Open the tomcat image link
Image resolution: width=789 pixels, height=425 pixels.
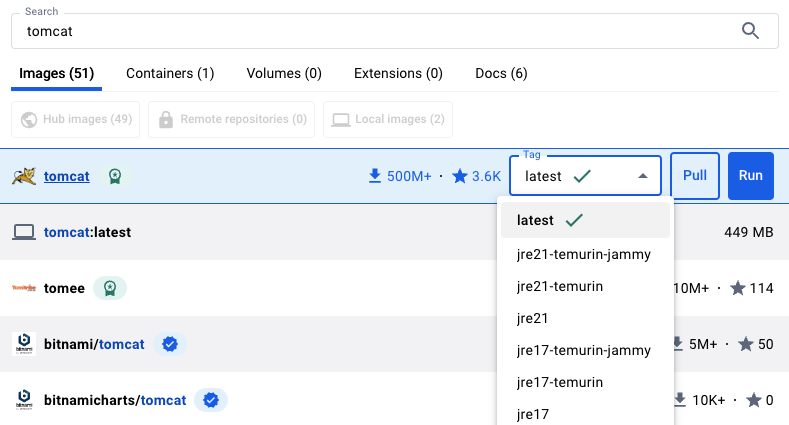click(66, 176)
